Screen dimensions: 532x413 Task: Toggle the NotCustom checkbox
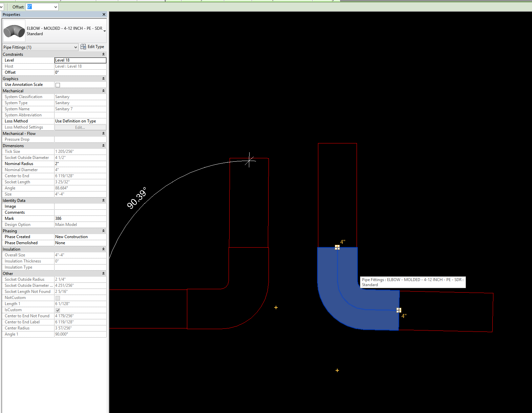pos(58,298)
